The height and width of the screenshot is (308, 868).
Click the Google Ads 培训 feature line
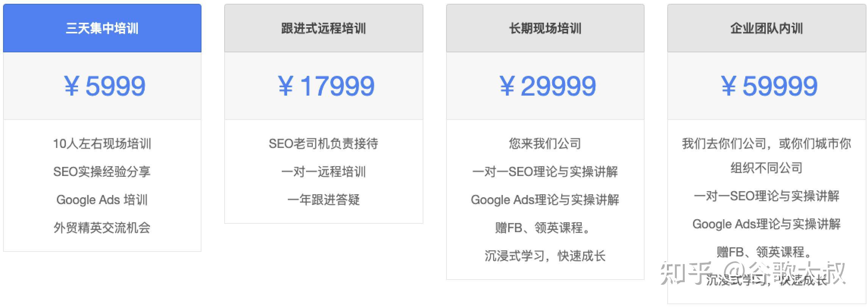point(102,200)
